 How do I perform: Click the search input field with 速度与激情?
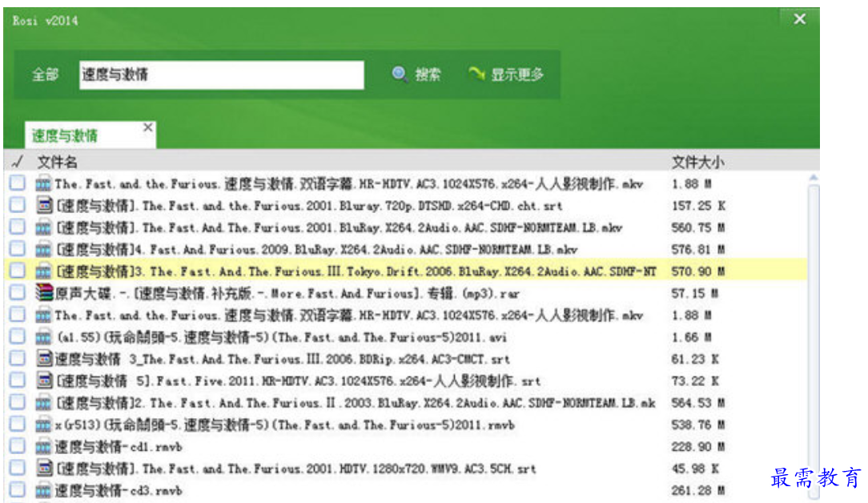click(x=222, y=74)
